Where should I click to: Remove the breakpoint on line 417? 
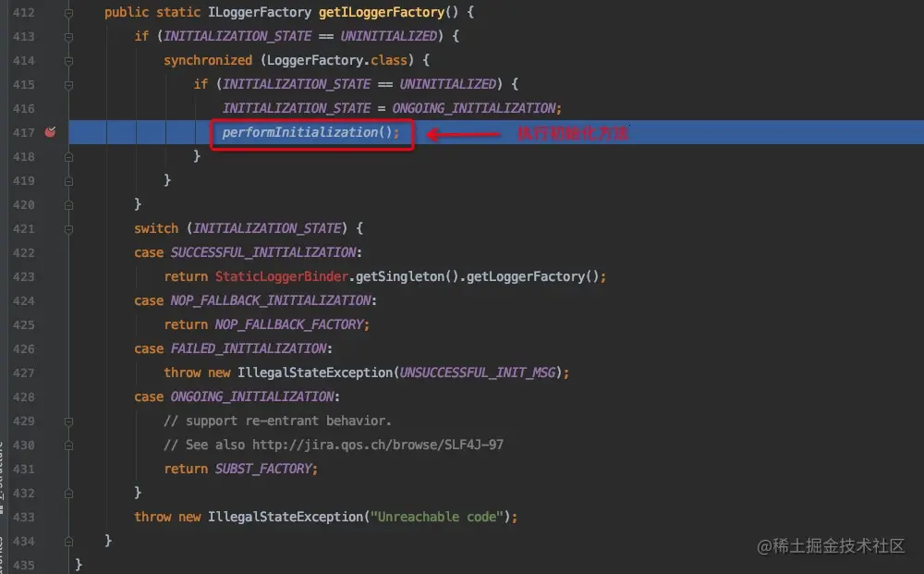point(50,132)
